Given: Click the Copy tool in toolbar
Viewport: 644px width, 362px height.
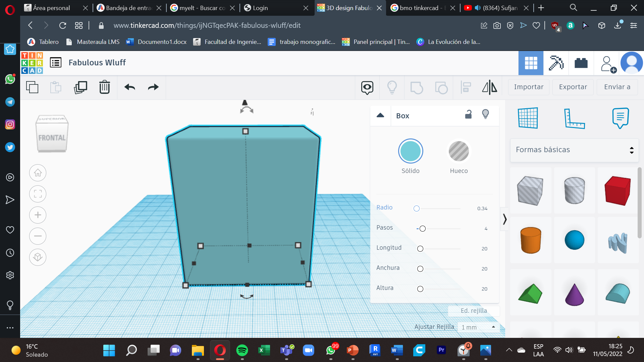Looking at the screenshot, I should (x=32, y=87).
